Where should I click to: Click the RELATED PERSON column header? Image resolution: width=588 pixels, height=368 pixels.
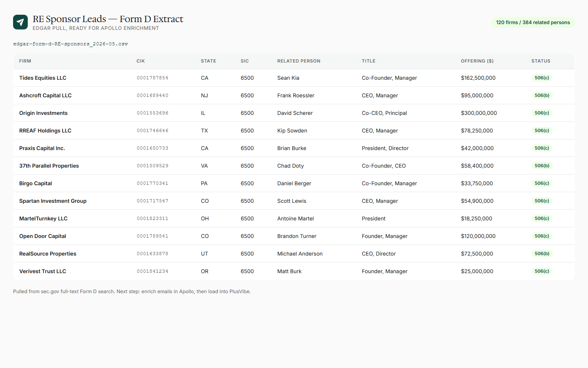click(298, 61)
